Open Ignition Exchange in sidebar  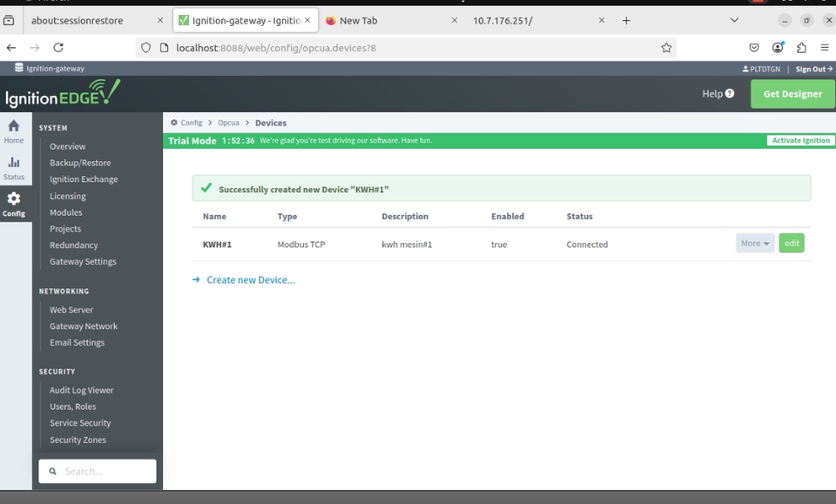point(84,179)
